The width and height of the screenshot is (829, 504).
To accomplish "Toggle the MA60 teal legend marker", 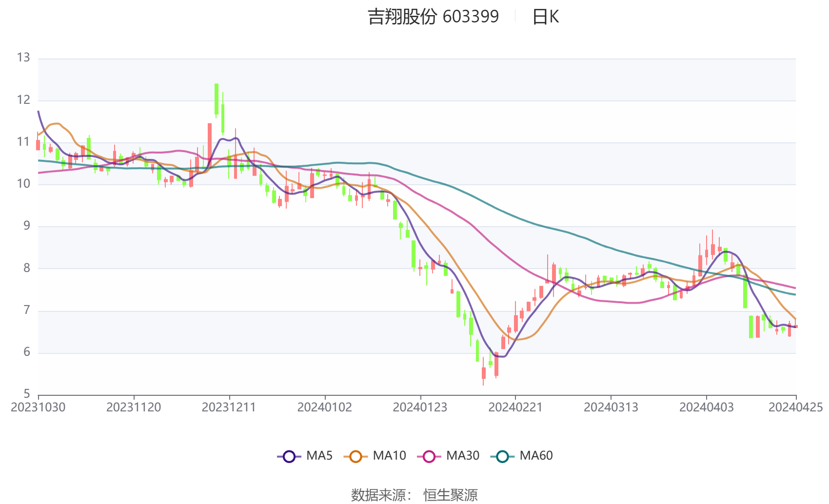I will 502,456.
